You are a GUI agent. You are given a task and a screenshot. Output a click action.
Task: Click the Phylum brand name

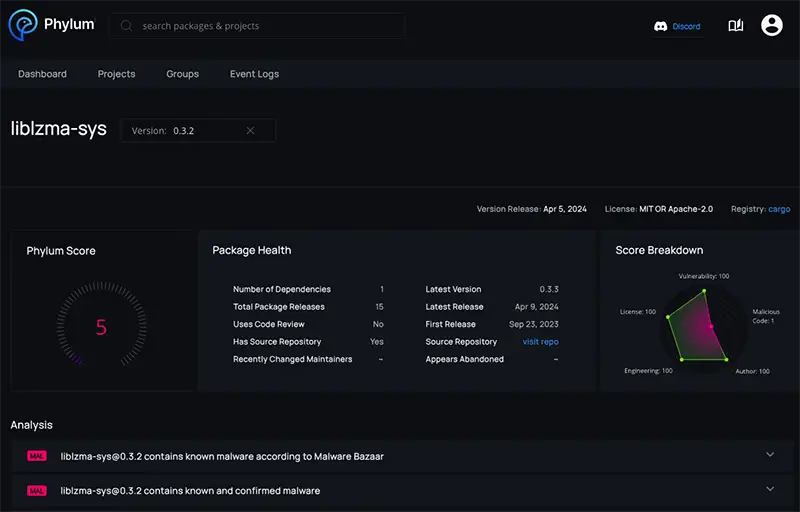tap(69, 24)
